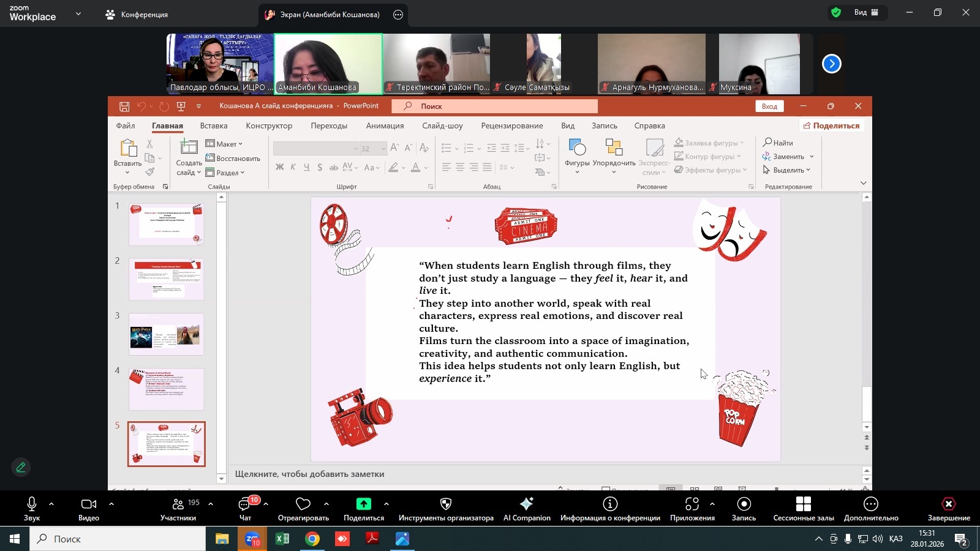Image resolution: width=980 pixels, height=551 pixels.
Task: Open Breakout rooms (Сессионные залы)
Action: click(x=803, y=504)
